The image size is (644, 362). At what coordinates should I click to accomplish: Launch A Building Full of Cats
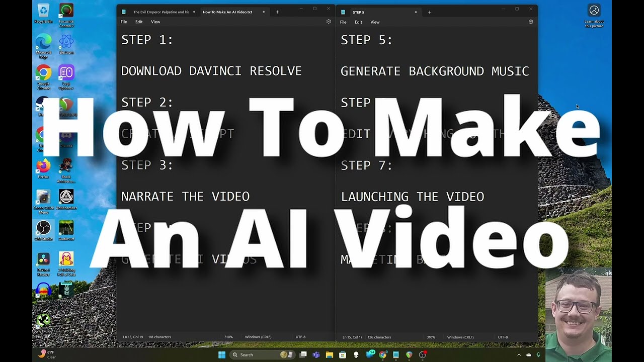point(66,264)
